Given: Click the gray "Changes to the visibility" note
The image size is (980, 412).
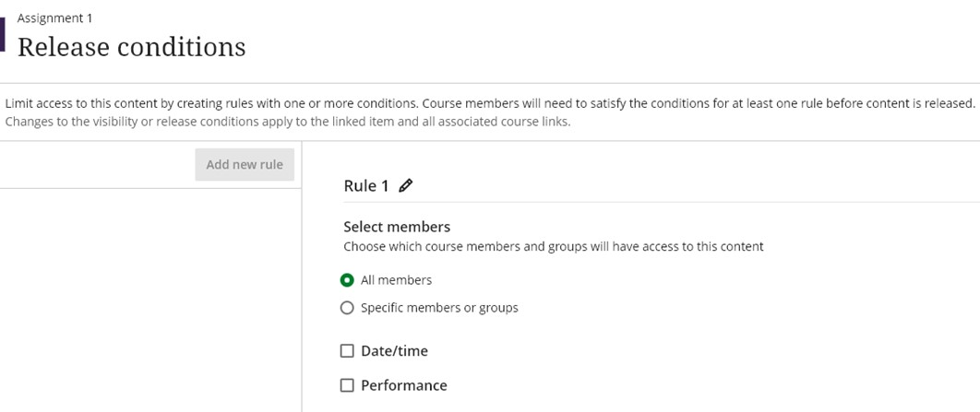Looking at the screenshot, I should point(288,122).
